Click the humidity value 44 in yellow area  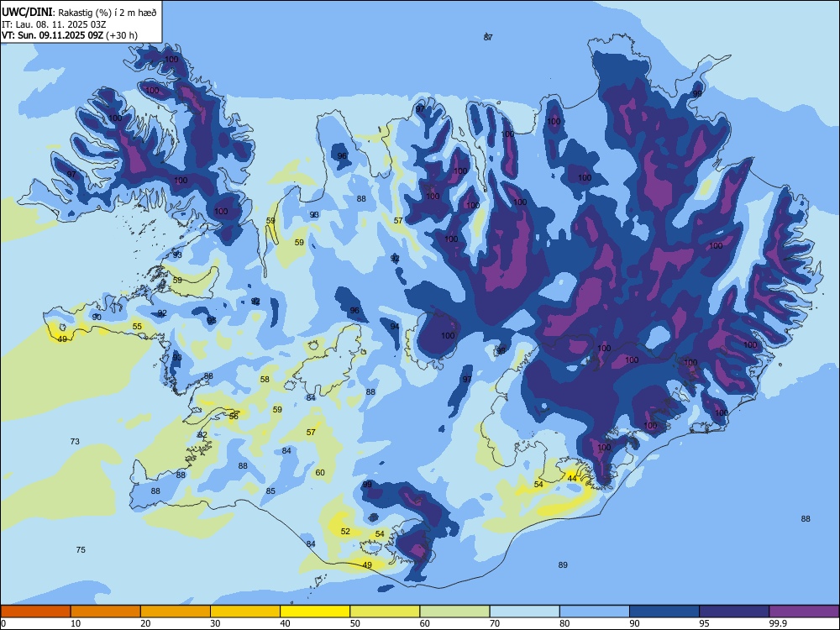(x=572, y=479)
